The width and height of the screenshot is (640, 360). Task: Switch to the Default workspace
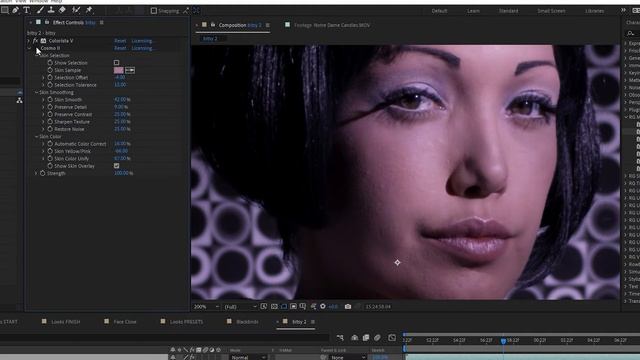pos(440,11)
